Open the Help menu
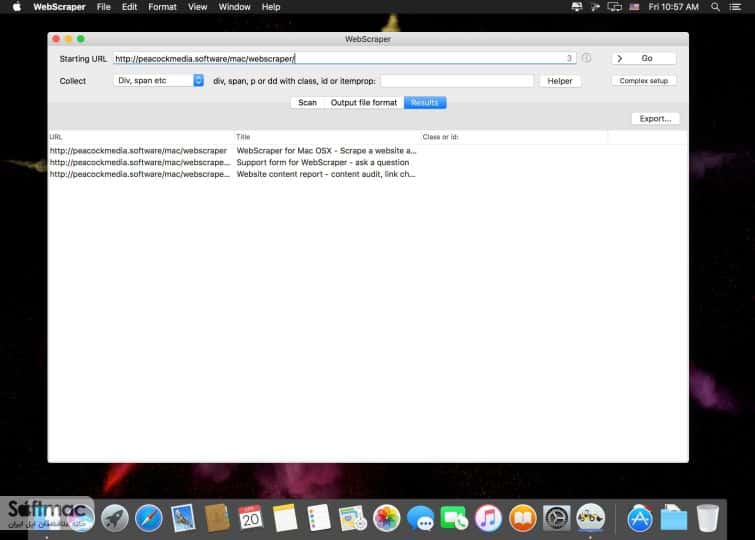755x540 pixels. tap(271, 7)
